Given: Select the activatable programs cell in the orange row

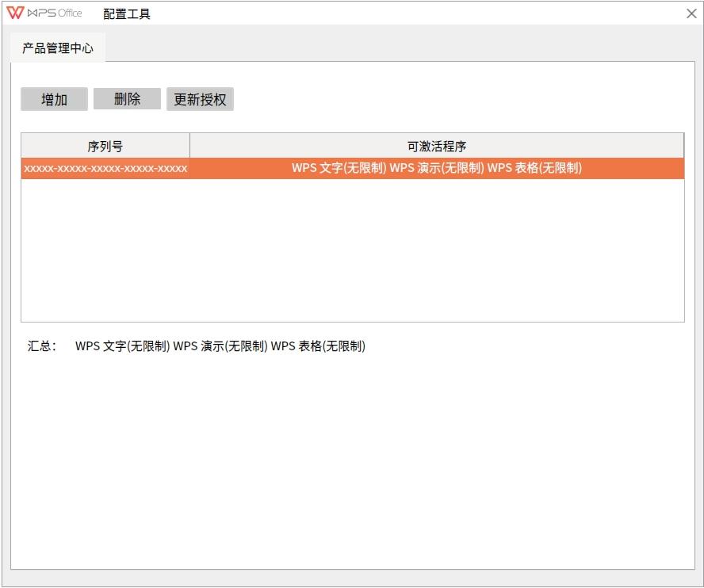Looking at the screenshot, I should pyautogui.click(x=437, y=168).
